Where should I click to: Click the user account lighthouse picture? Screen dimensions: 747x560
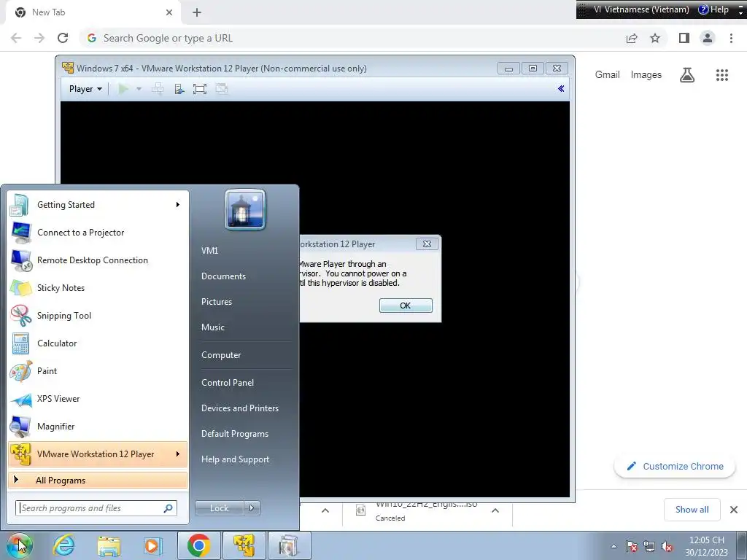pos(245,209)
